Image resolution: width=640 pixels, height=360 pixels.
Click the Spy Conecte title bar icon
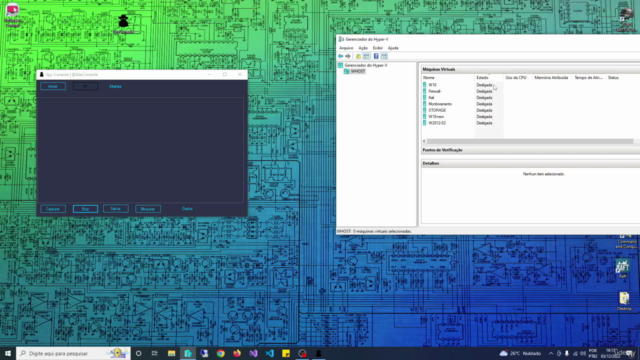42,75
